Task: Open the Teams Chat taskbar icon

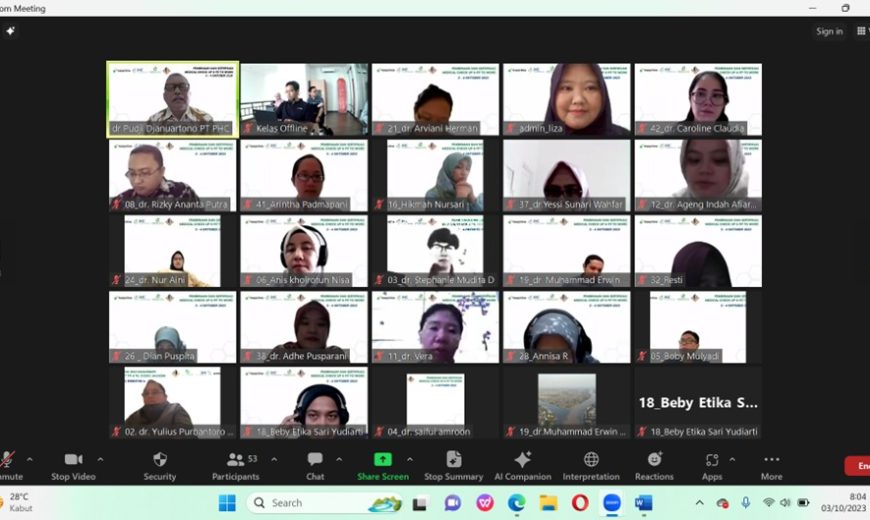Action: point(452,503)
